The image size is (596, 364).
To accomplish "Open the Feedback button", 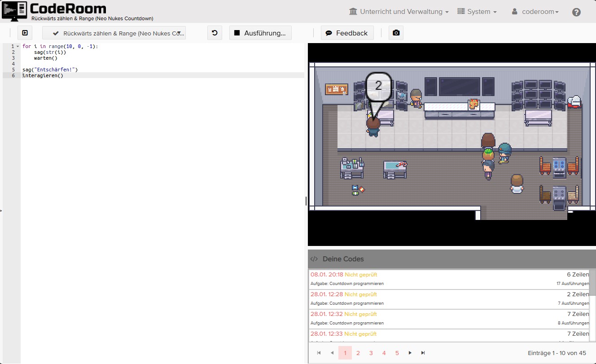I will pyautogui.click(x=347, y=33).
